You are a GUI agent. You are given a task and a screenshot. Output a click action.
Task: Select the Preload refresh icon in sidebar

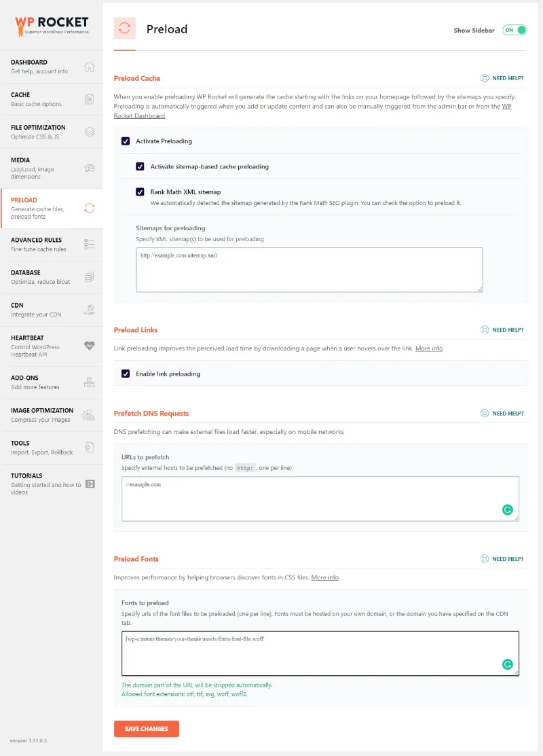tap(89, 209)
